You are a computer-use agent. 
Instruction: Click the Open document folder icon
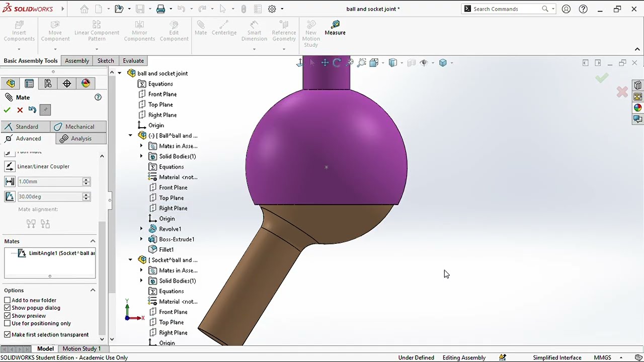tap(119, 9)
